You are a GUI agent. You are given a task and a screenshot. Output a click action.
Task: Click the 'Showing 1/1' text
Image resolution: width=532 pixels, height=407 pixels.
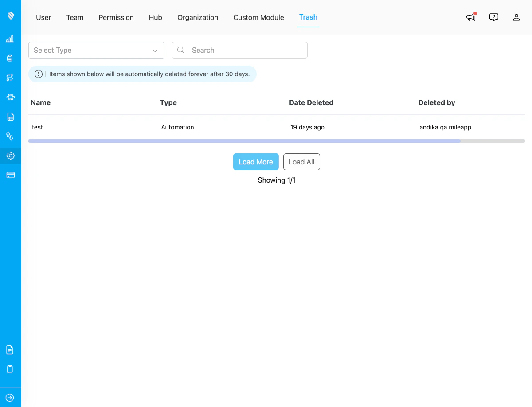click(277, 180)
